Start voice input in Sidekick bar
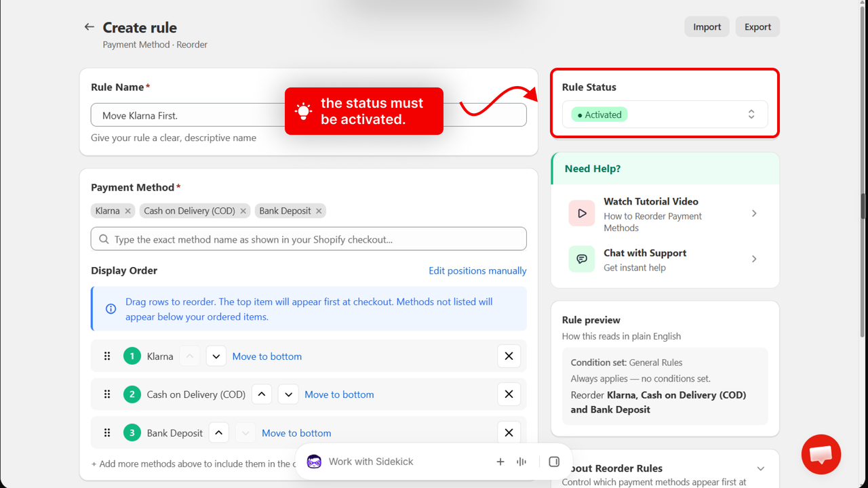 tap(521, 462)
